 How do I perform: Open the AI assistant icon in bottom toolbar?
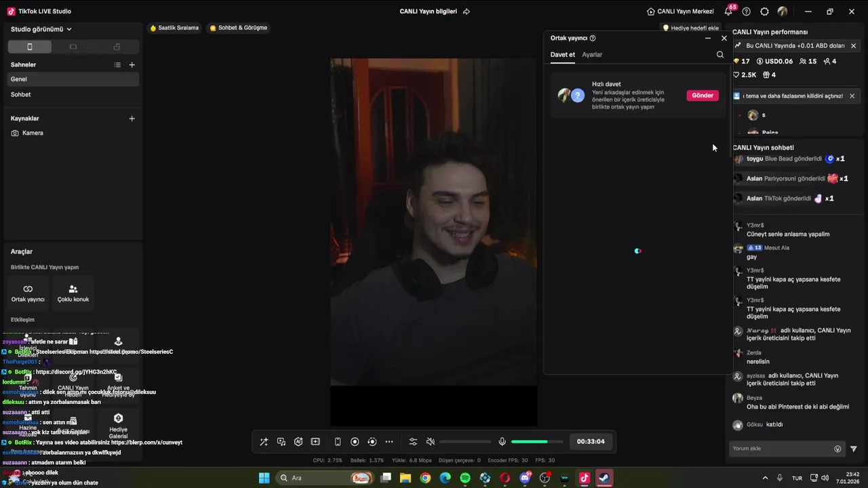pos(298,442)
